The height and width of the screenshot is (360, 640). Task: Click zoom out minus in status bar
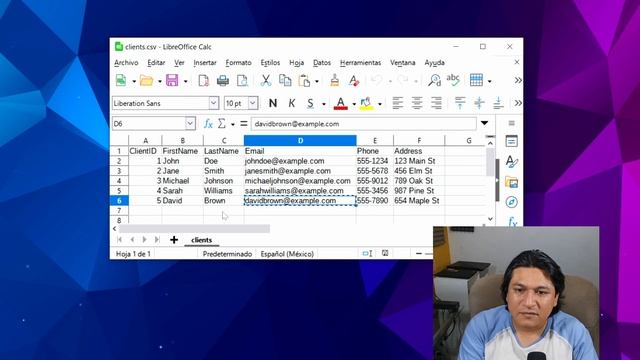pos(419,253)
